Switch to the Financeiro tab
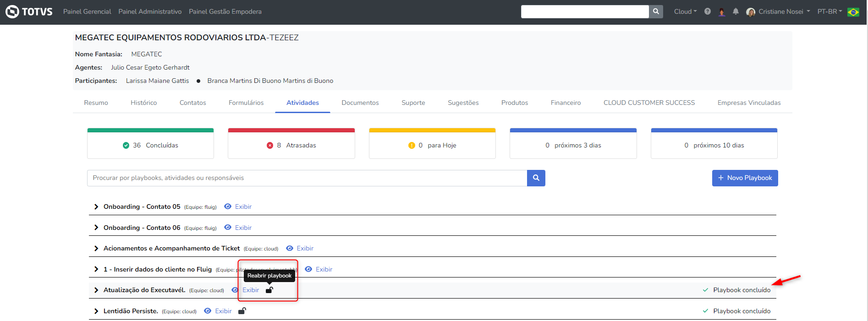This screenshot has width=868, height=321. pos(566,103)
